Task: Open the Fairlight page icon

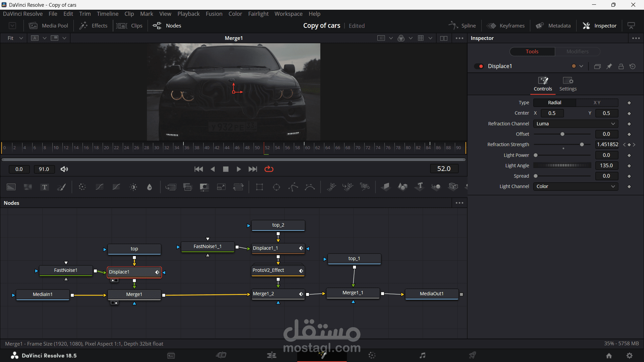Action: coord(422,355)
